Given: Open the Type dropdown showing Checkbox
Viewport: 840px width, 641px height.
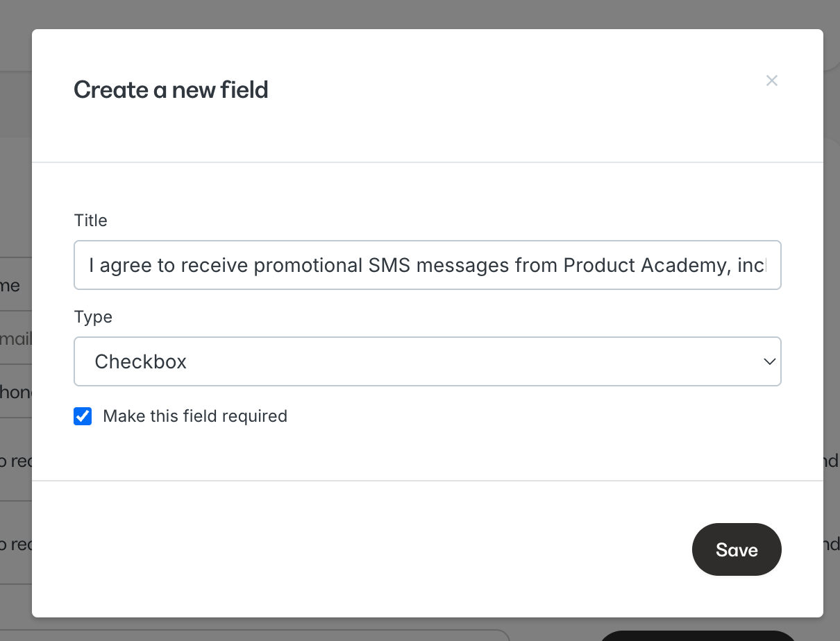Looking at the screenshot, I should [x=428, y=361].
